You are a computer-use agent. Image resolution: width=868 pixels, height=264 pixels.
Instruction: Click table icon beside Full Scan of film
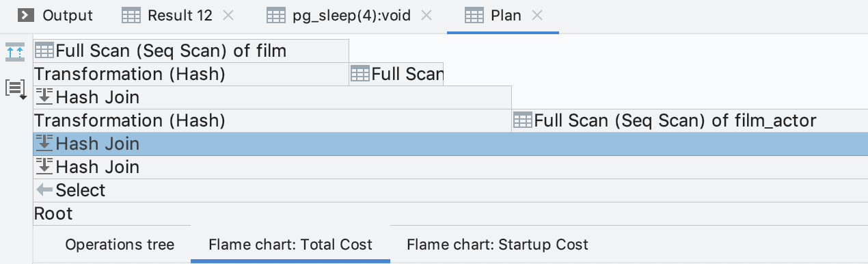(44, 51)
